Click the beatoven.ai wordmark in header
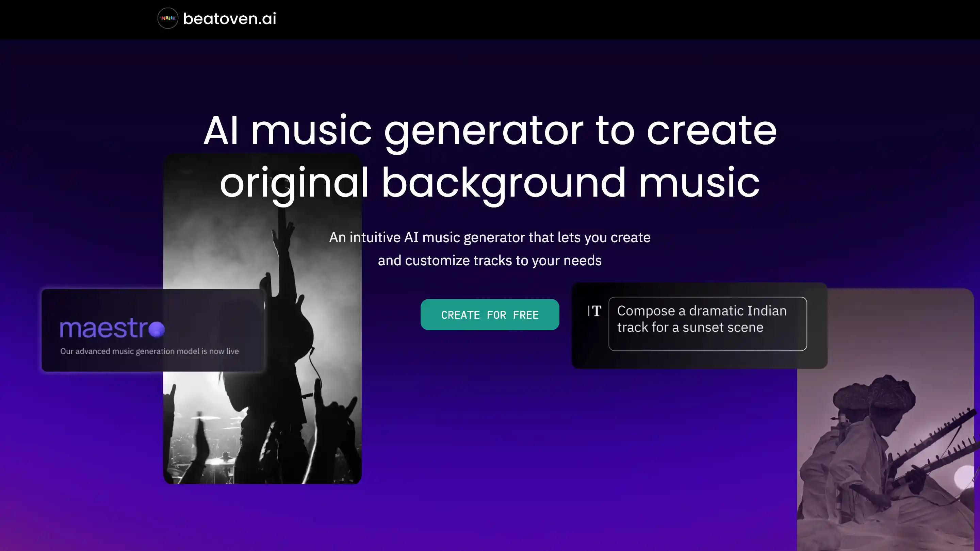The height and width of the screenshot is (551, 980). coord(229,19)
